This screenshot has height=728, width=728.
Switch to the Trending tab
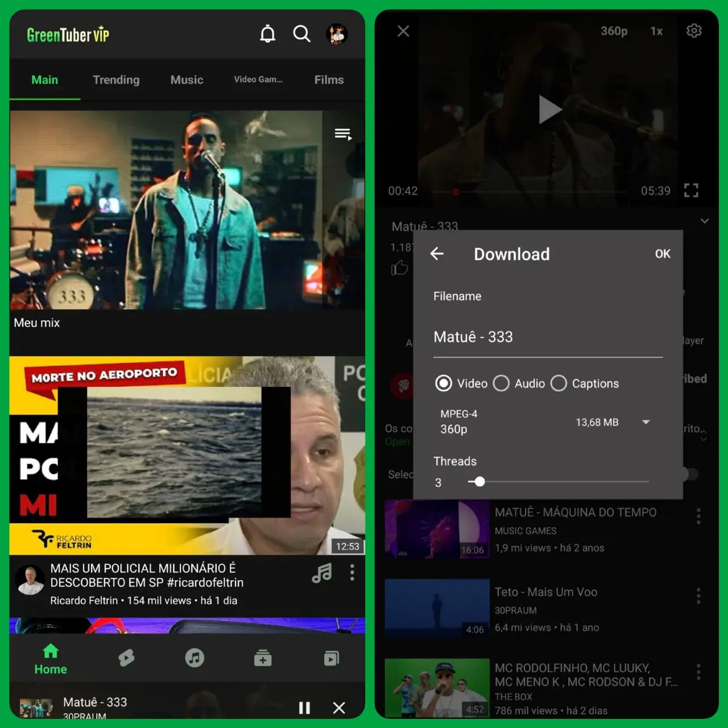pyautogui.click(x=116, y=80)
